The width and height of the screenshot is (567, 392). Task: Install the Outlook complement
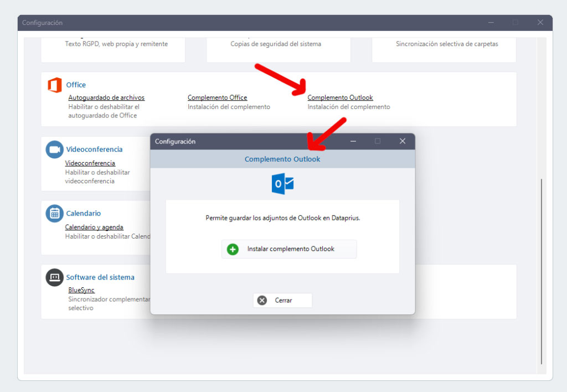289,249
